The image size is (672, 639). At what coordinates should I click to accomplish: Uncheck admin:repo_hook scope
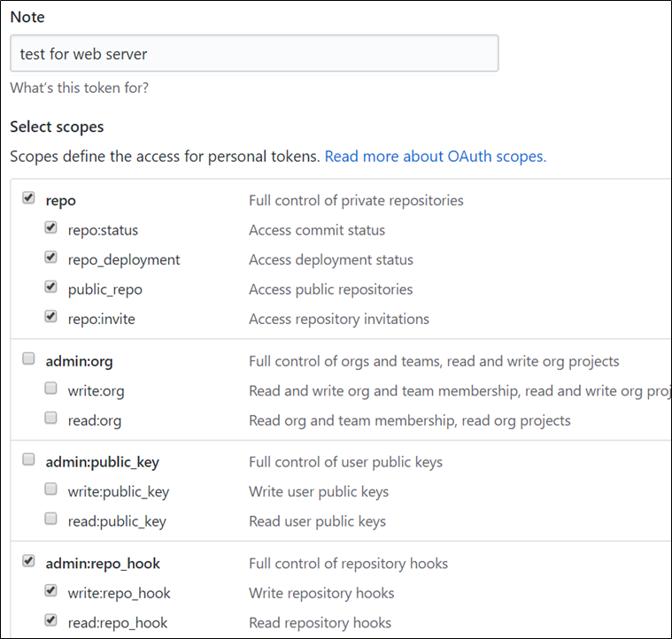(x=28, y=561)
